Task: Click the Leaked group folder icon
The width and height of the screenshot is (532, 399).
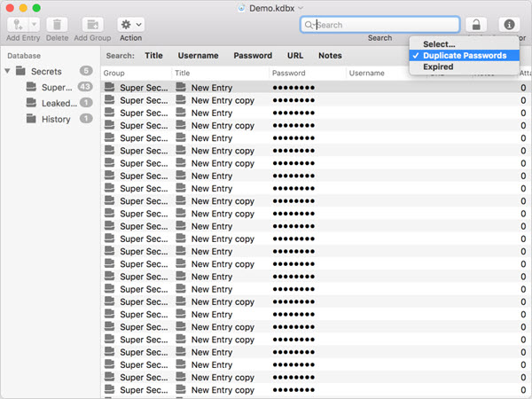Action: click(31, 103)
